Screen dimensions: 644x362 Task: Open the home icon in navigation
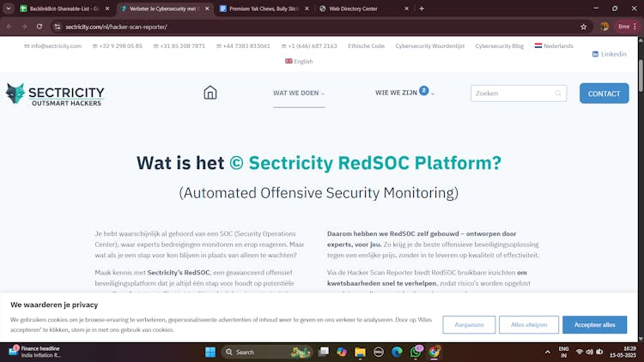click(x=210, y=93)
